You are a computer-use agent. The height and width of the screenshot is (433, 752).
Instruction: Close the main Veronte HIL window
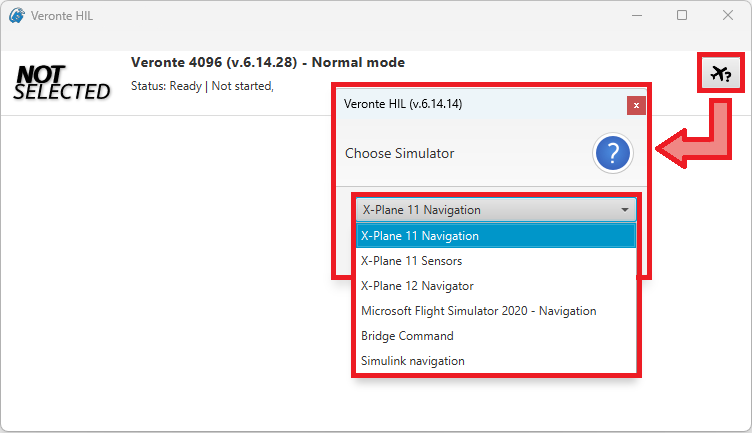click(728, 15)
